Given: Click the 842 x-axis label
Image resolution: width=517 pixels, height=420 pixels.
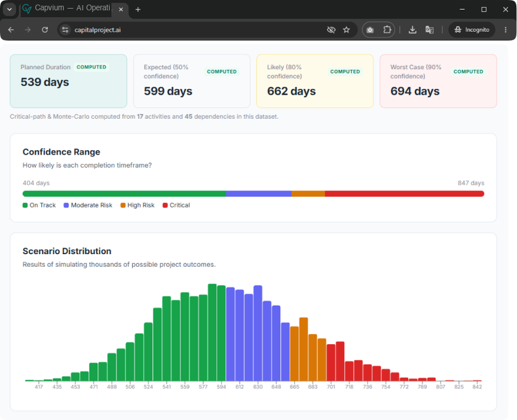Looking at the screenshot, I should point(477,387).
